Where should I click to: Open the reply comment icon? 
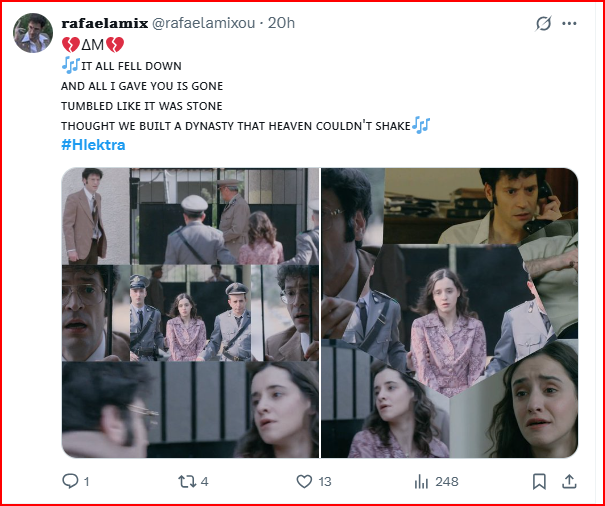70,481
